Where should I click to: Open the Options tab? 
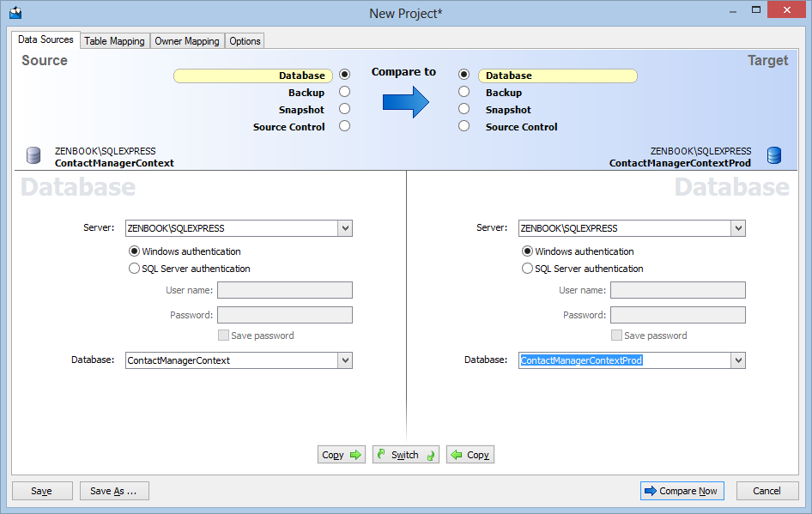pyautogui.click(x=245, y=41)
